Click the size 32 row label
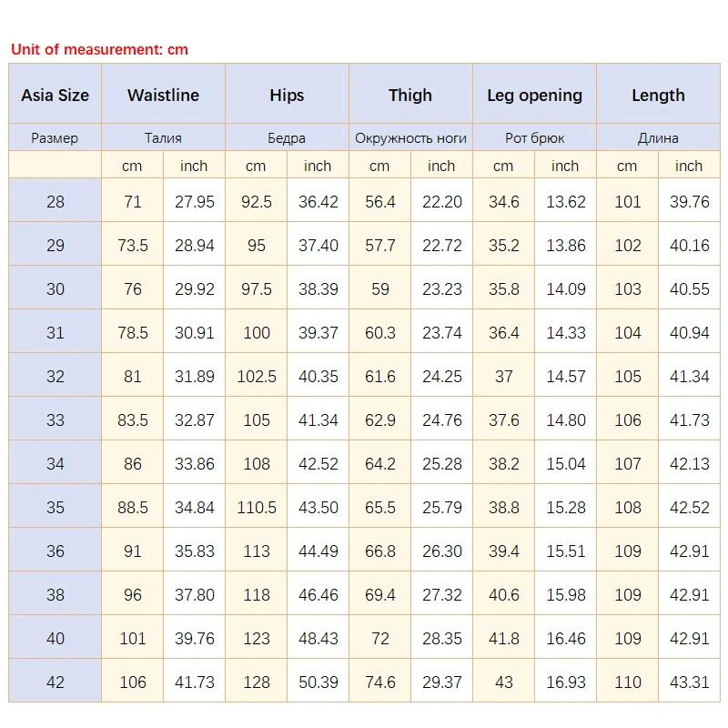Image resolution: width=728 pixels, height=728 pixels. pyautogui.click(x=56, y=376)
